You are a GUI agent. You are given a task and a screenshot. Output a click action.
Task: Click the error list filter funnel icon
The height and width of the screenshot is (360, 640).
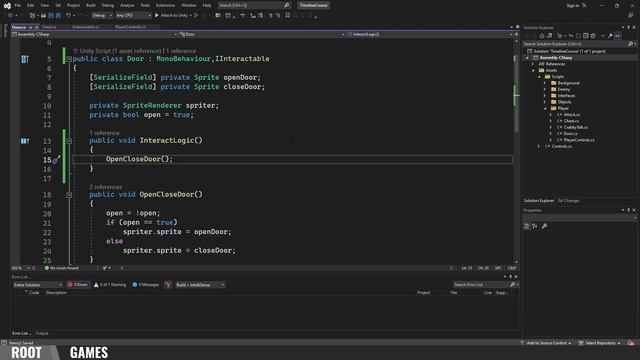click(x=168, y=284)
